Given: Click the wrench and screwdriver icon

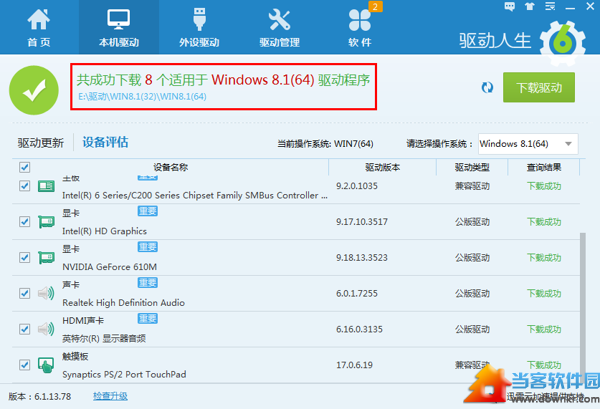Looking at the screenshot, I should tap(279, 20).
